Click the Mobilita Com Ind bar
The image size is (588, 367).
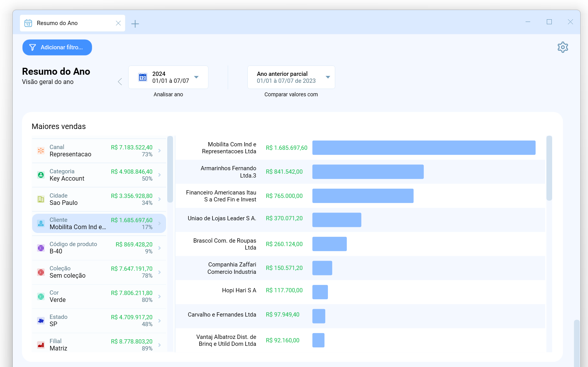point(424,148)
